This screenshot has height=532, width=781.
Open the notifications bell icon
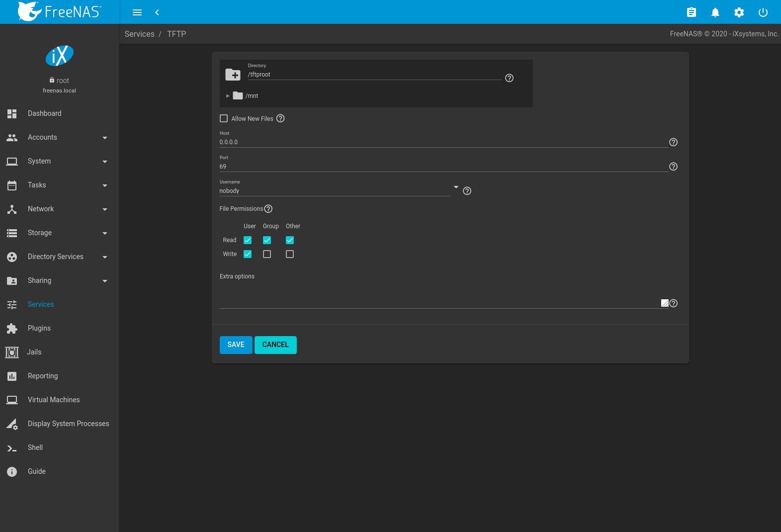(715, 12)
